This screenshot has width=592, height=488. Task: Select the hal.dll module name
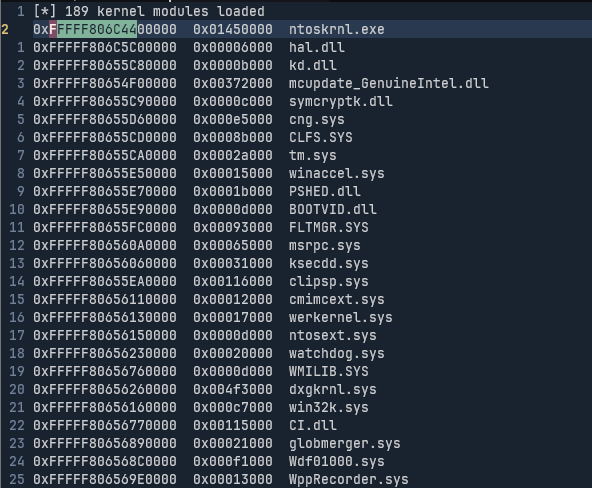317,48
